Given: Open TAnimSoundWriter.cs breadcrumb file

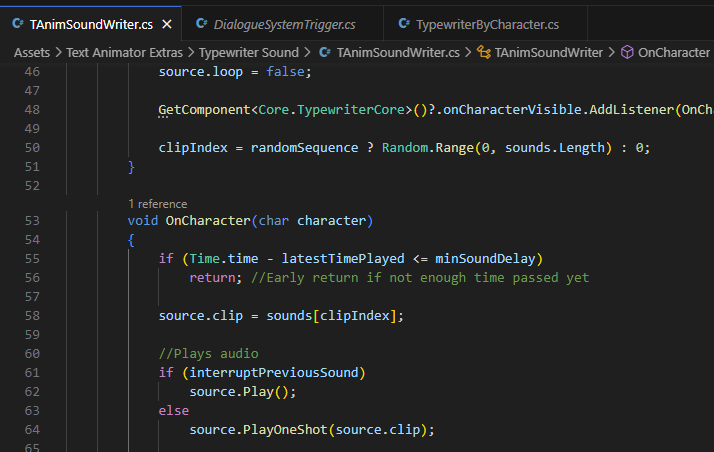Looking at the screenshot, I should click(398, 53).
